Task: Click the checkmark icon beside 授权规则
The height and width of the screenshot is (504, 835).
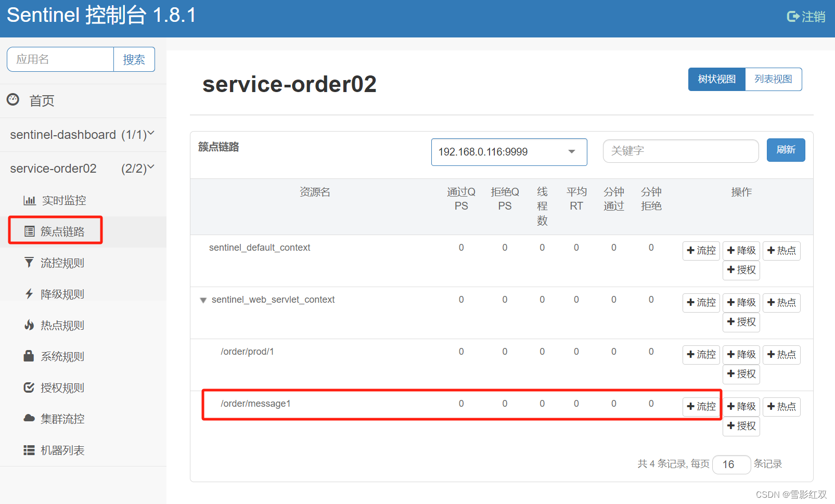Action: (x=29, y=387)
